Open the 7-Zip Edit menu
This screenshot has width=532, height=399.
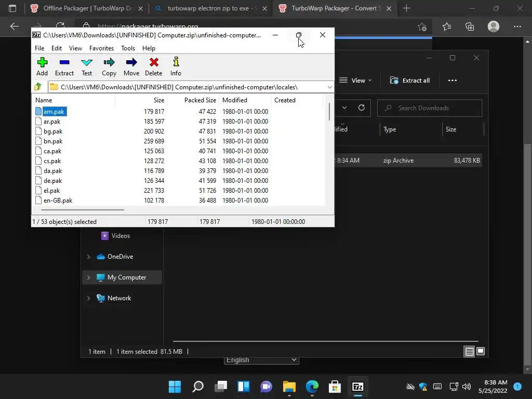point(57,48)
